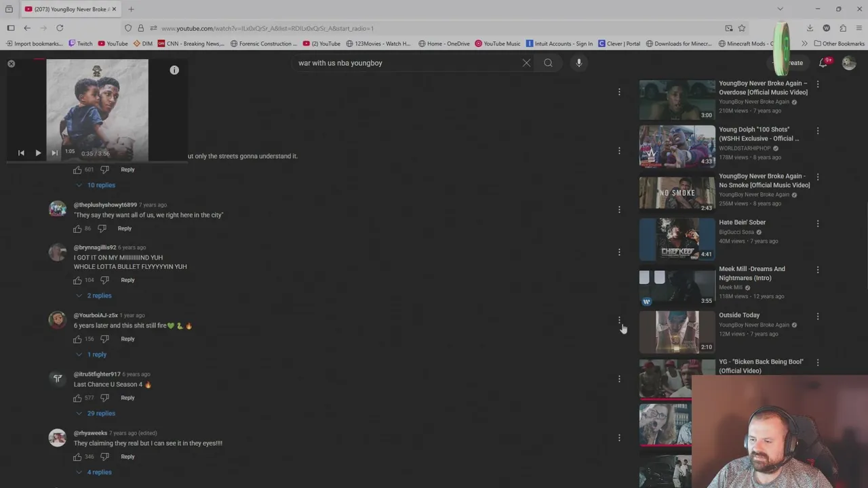Open the notifications bell

(x=823, y=63)
